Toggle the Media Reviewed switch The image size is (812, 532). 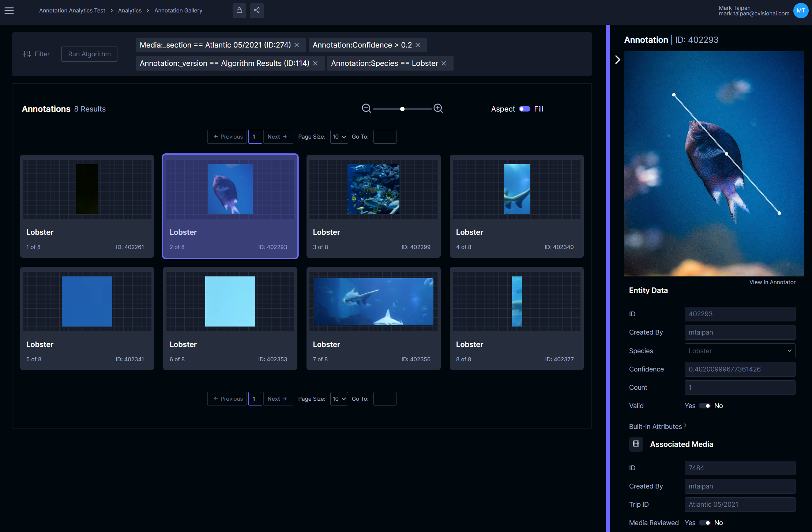tap(704, 523)
